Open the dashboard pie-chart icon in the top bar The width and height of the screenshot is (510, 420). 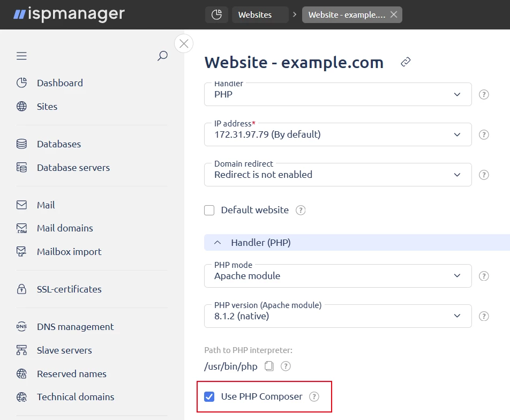pyautogui.click(x=216, y=14)
